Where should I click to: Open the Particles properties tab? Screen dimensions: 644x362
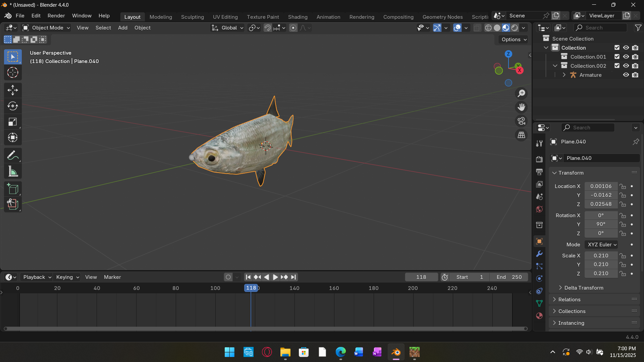539,266
